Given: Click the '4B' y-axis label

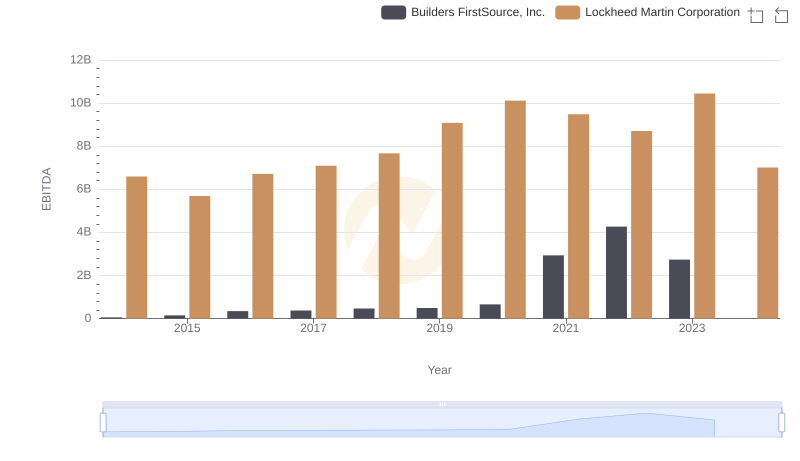Looking at the screenshot, I should tap(84, 232).
